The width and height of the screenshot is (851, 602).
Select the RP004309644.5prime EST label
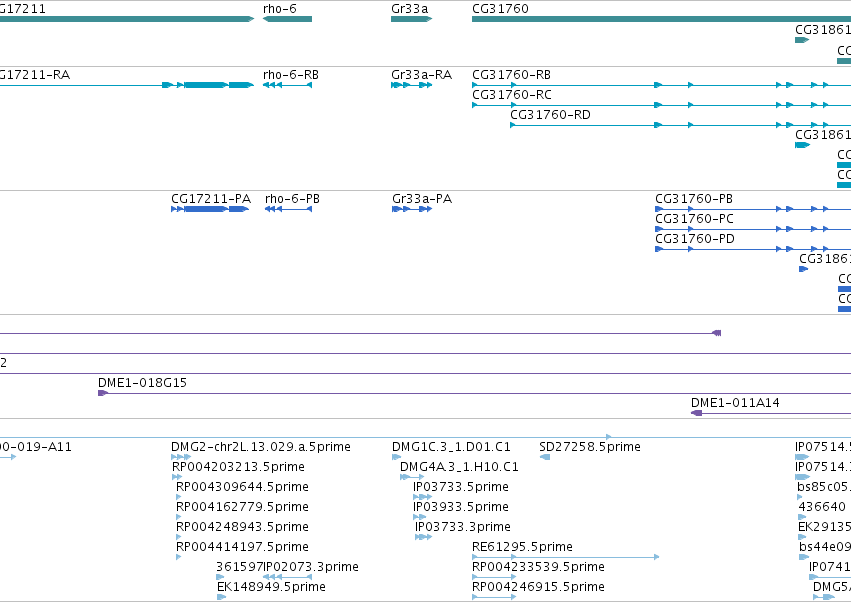(x=242, y=487)
